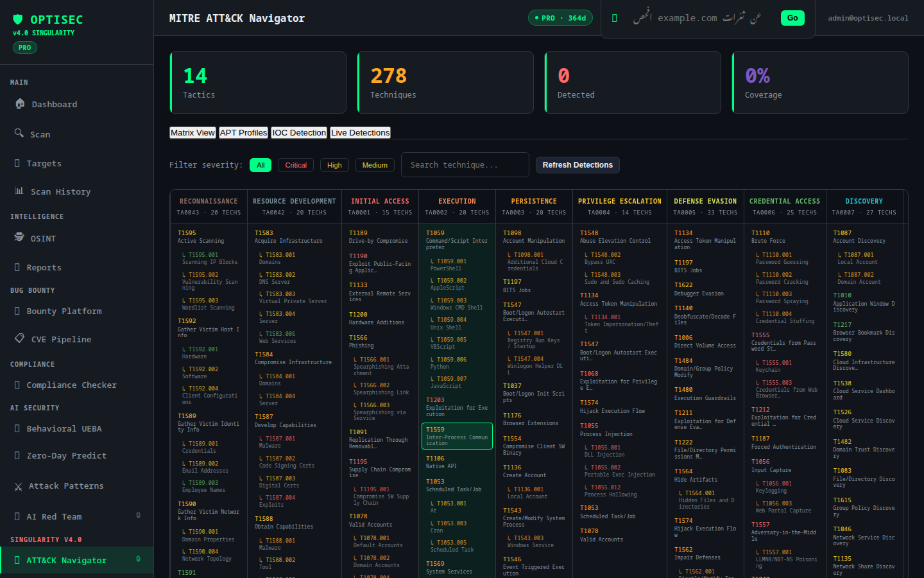Click the CVE Pipeline tag icon
This screenshot has height=578, width=924.
[x=19, y=338]
